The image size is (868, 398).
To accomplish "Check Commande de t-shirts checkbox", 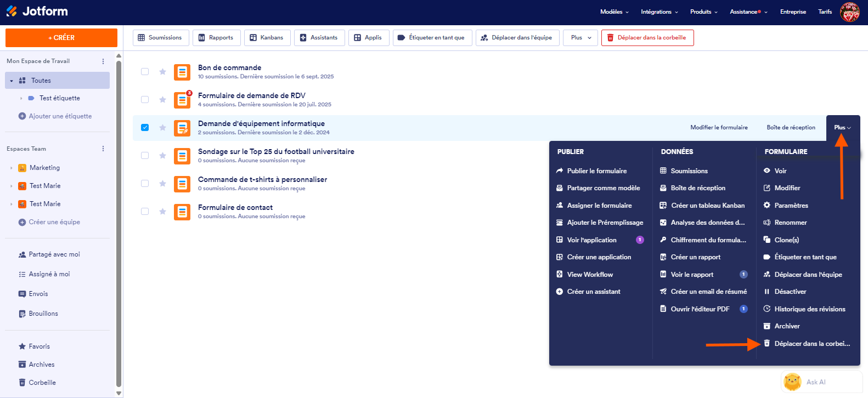I will [145, 183].
